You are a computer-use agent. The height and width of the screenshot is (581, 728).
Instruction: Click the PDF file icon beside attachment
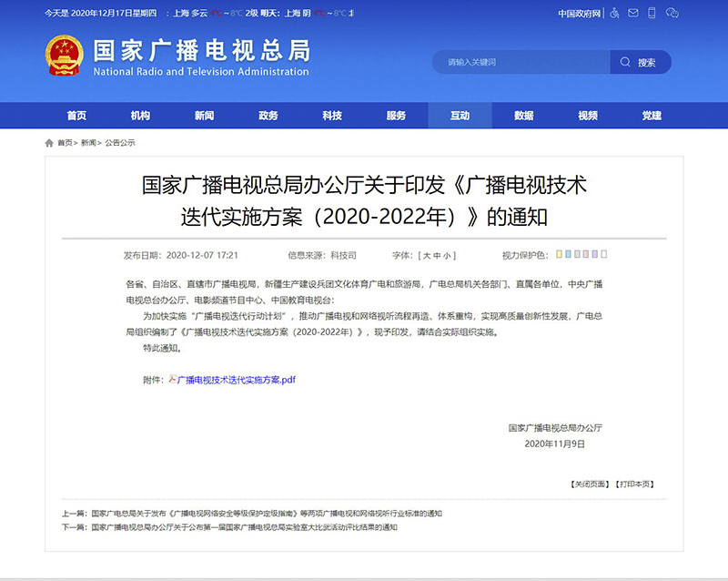[172, 379]
